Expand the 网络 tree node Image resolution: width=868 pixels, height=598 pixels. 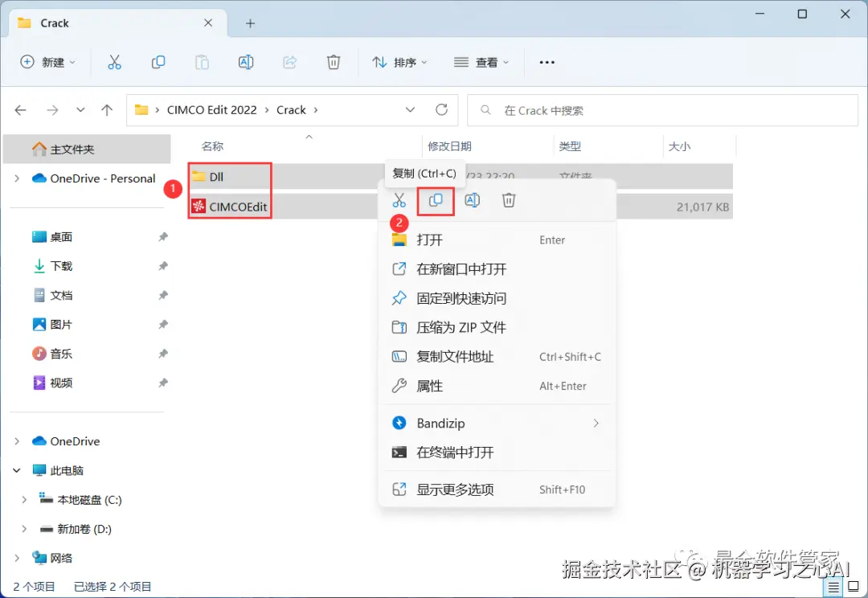(x=17, y=558)
